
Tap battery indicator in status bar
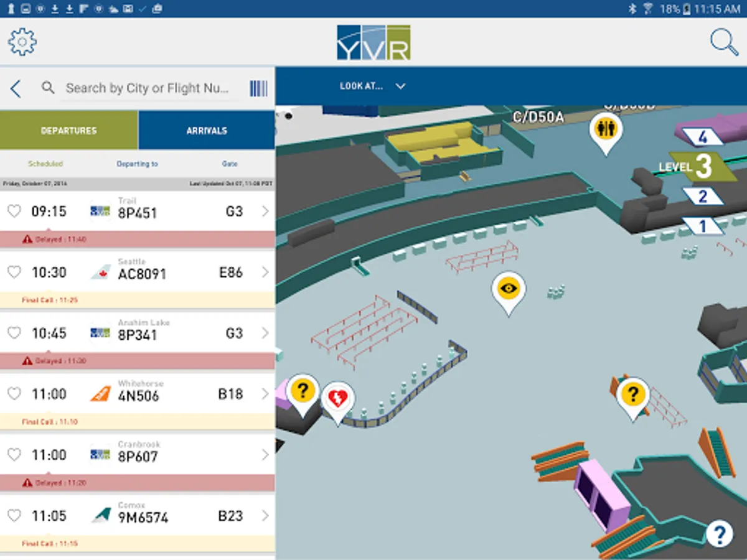[687, 9]
